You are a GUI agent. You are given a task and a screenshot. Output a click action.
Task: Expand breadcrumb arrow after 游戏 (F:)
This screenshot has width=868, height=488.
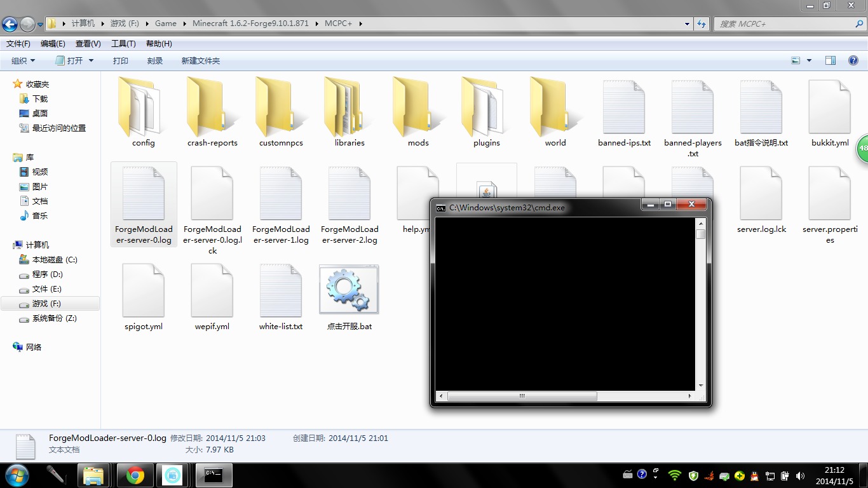tap(147, 24)
